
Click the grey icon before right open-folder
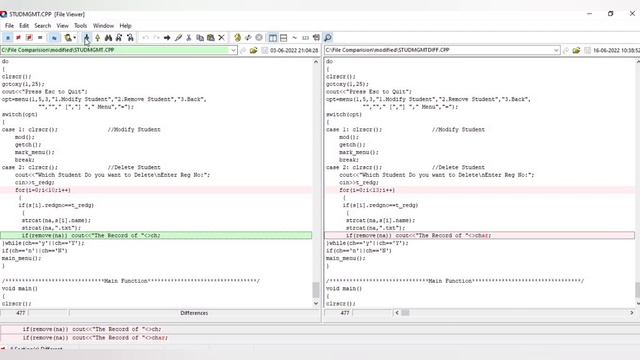coord(566,50)
